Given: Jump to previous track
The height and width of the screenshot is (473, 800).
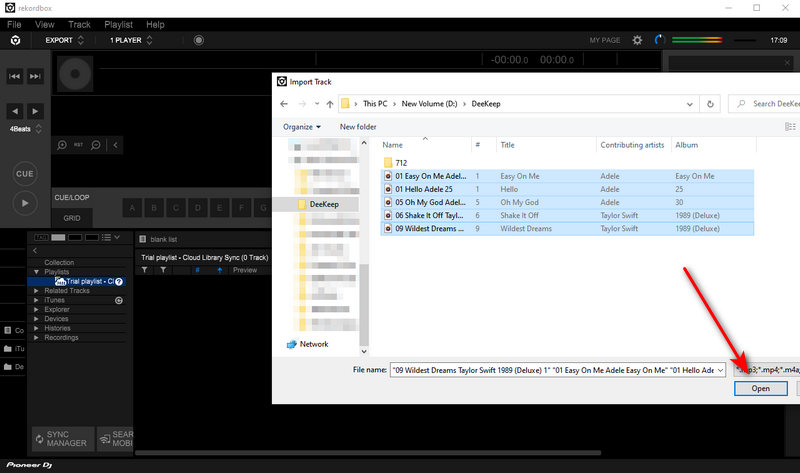Looking at the screenshot, I should click(14, 77).
